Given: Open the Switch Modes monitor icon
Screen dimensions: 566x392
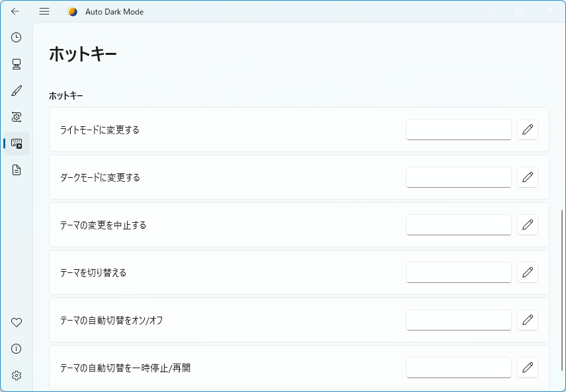Looking at the screenshot, I should click(17, 64).
